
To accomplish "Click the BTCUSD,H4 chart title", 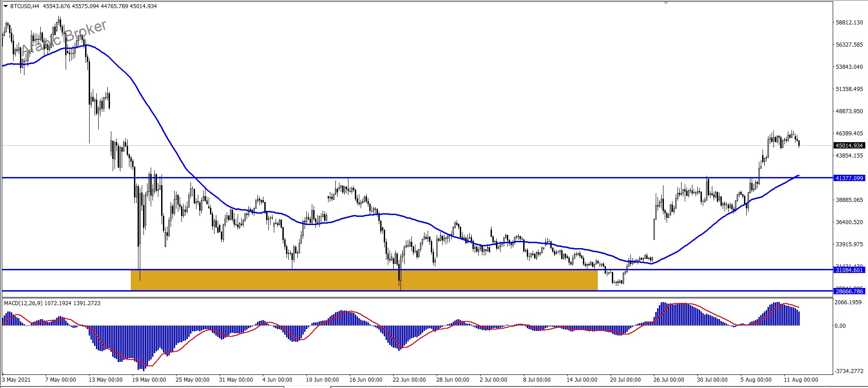I will click(x=24, y=6).
